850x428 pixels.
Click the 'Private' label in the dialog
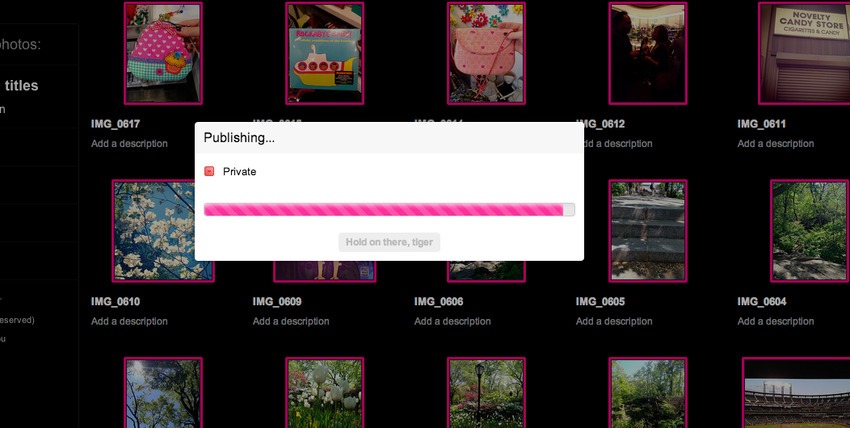(239, 172)
